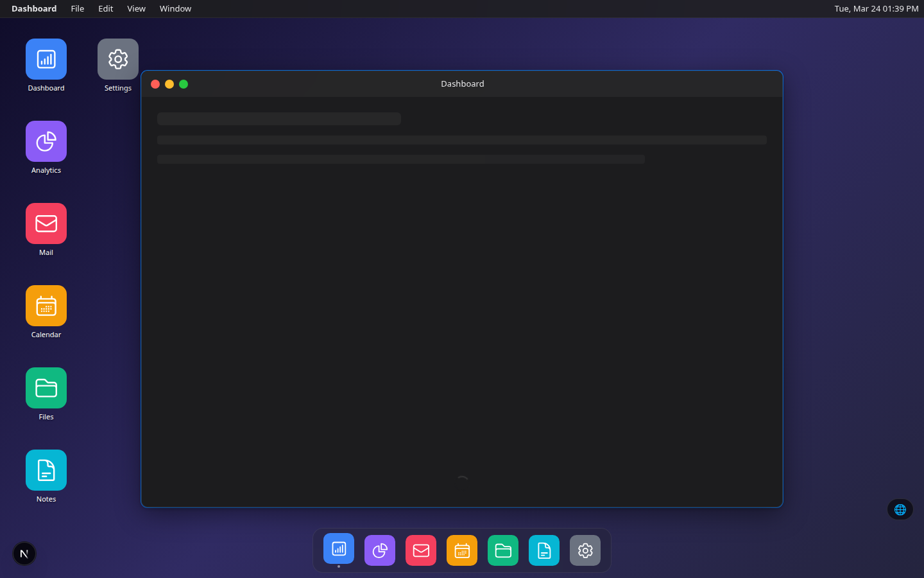Open Calendar from the desktop

click(46, 305)
